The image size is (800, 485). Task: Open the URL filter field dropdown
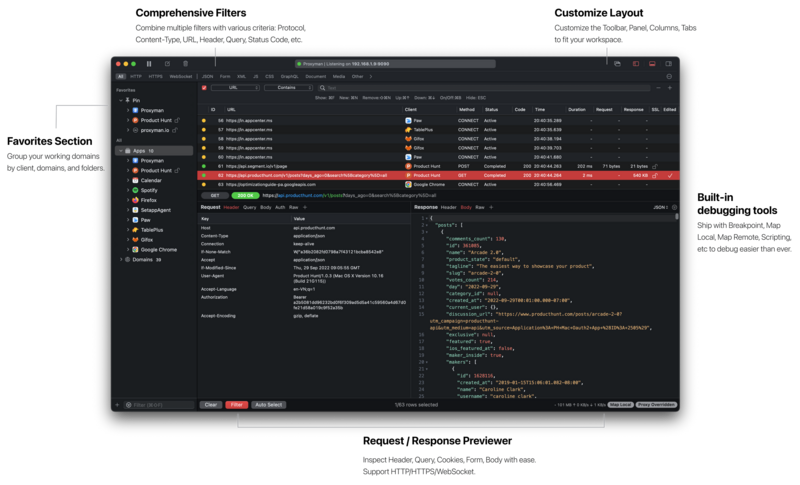pos(235,88)
